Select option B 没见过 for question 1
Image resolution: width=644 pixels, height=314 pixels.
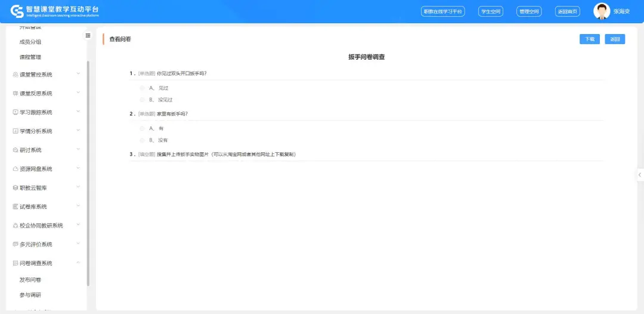point(142,100)
